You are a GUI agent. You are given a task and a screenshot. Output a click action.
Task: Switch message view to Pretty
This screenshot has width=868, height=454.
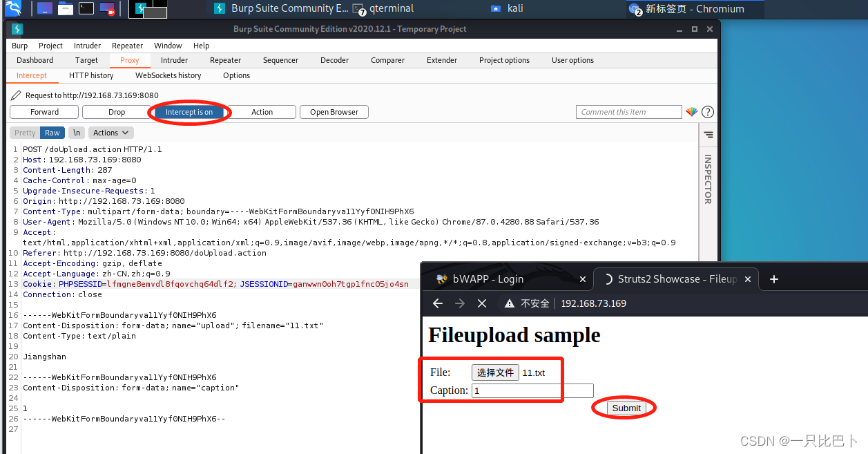pyautogui.click(x=25, y=133)
